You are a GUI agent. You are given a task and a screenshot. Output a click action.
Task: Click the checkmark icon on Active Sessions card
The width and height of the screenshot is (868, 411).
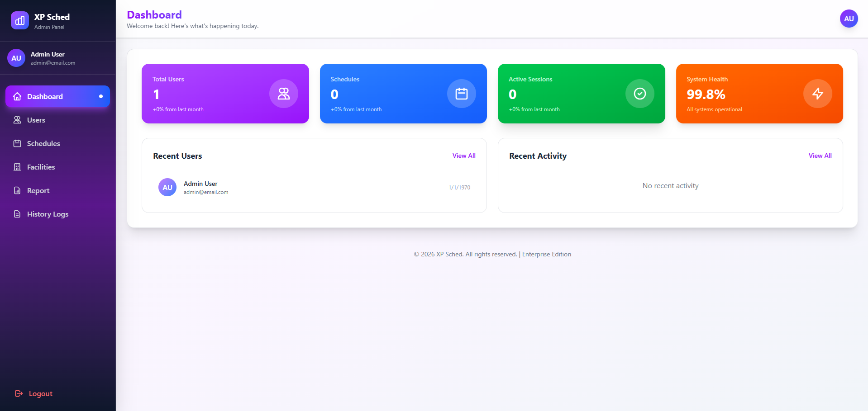[x=639, y=94]
